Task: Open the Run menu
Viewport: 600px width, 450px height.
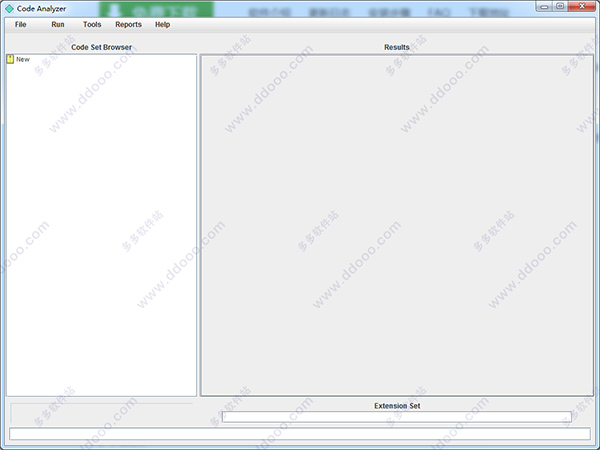Action: point(58,24)
